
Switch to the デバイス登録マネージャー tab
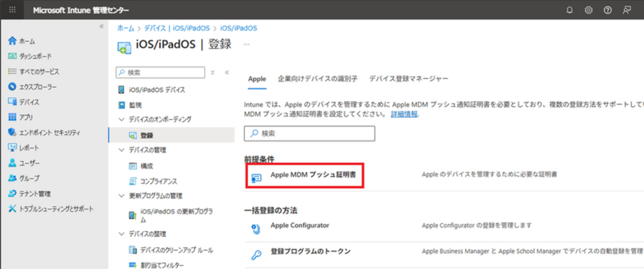click(x=409, y=79)
